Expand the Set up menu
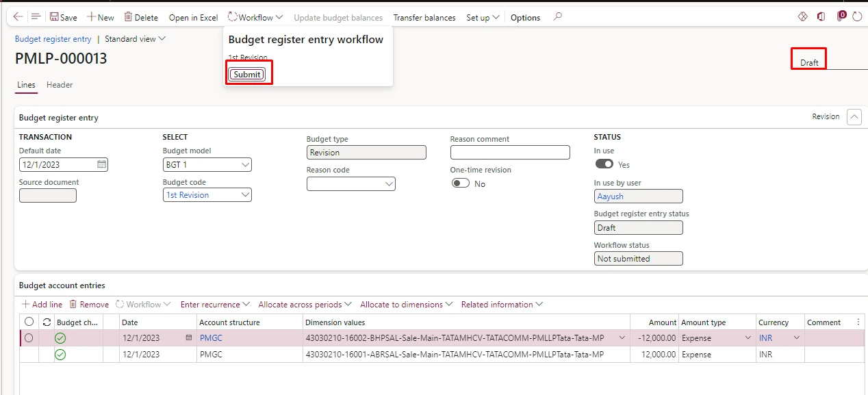 [x=483, y=17]
